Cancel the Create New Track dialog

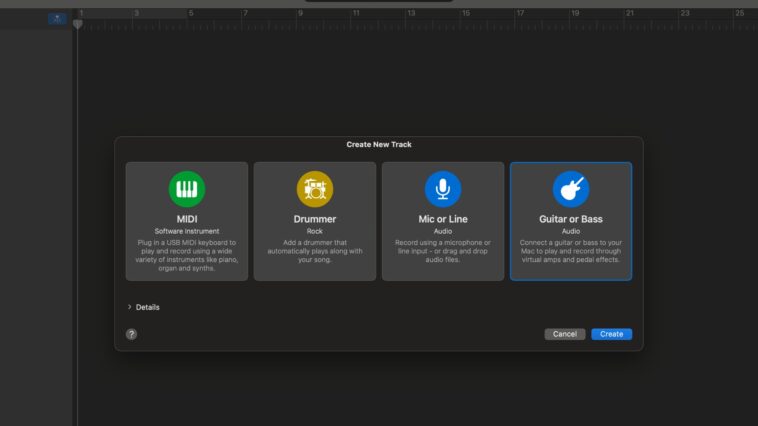(565, 334)
